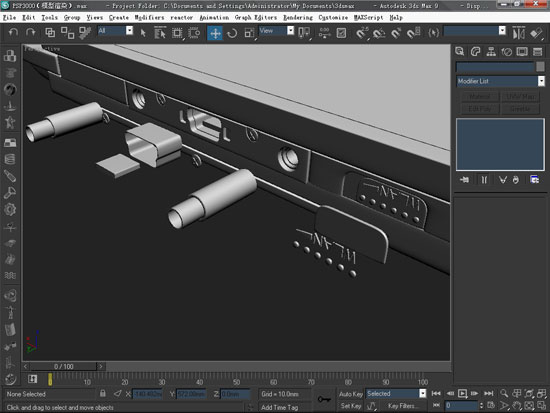
Task: Toggle Angle Snap
Action: tap(379, 33)
